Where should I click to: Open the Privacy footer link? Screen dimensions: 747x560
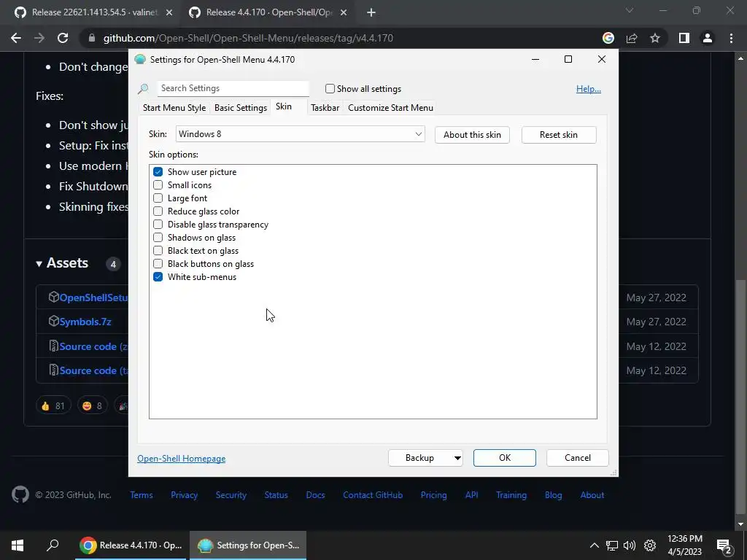tap(184, 495)
